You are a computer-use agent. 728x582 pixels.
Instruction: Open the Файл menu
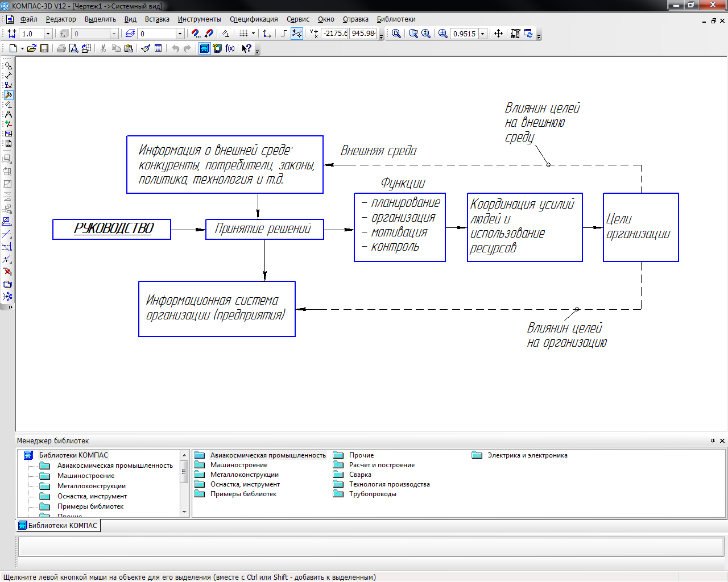[28, 19]
